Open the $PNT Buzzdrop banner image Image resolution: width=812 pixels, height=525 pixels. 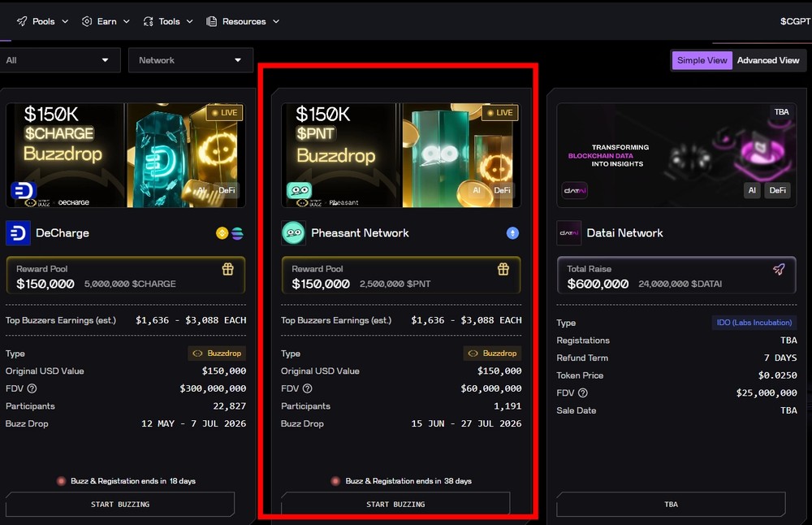[x=401, y=155]
